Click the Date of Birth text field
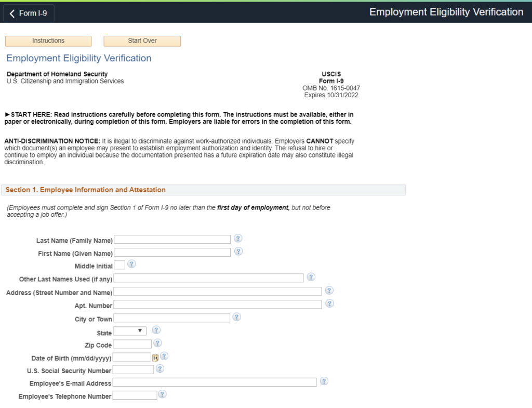 click(x=132, y=356)
